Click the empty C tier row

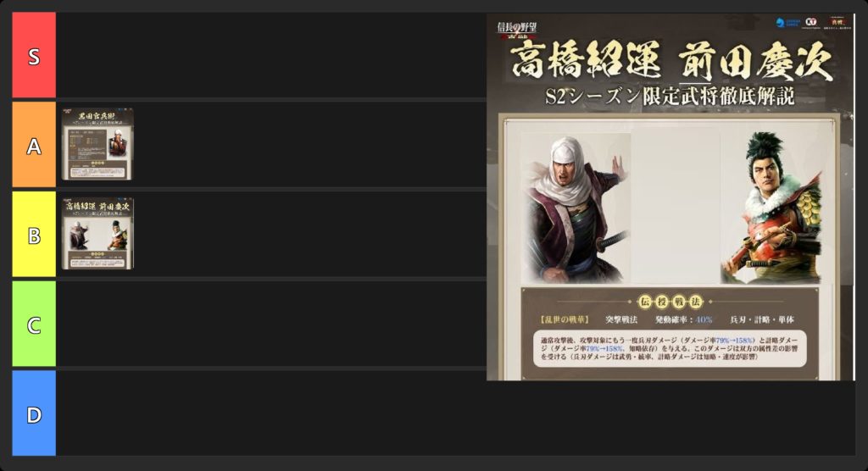[271, 324]
